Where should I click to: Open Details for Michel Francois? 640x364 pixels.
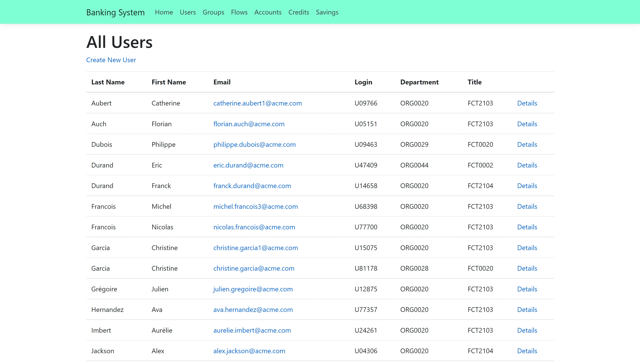click(527, 206)
